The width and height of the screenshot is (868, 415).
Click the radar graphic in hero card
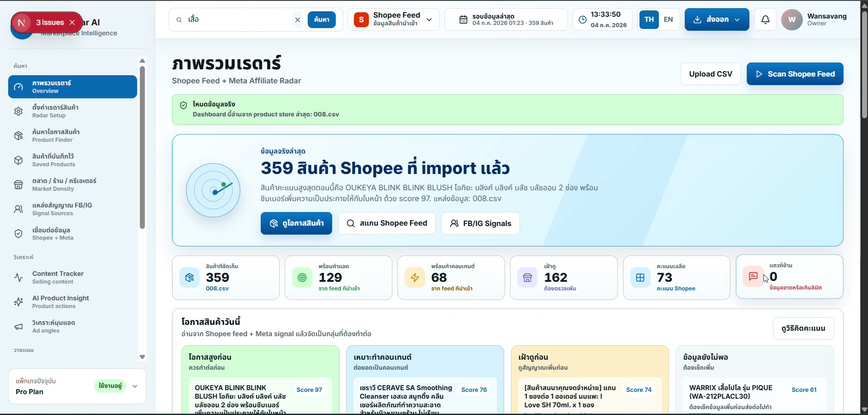tap(213, 190)
